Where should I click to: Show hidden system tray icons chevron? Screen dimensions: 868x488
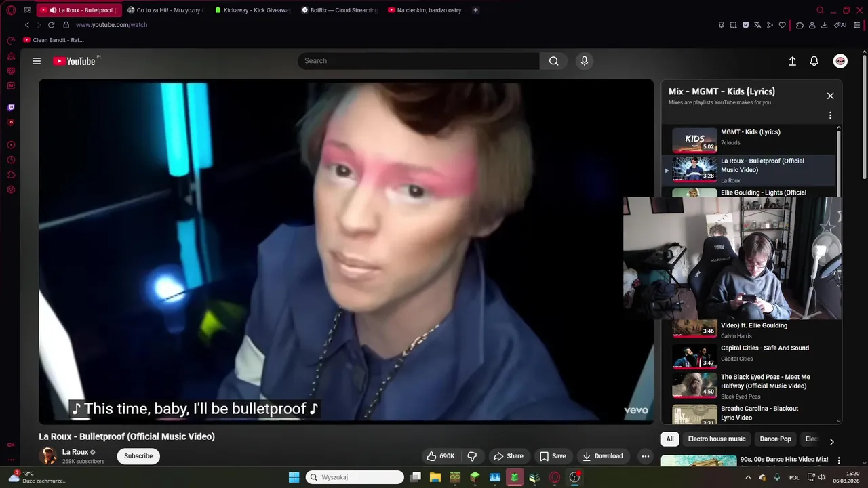(x=749, y=477)
